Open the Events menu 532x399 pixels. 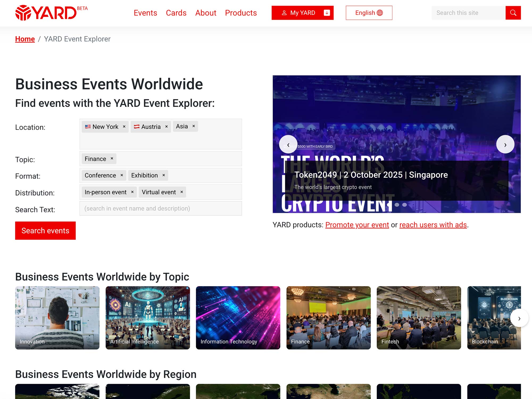(145, 13)
